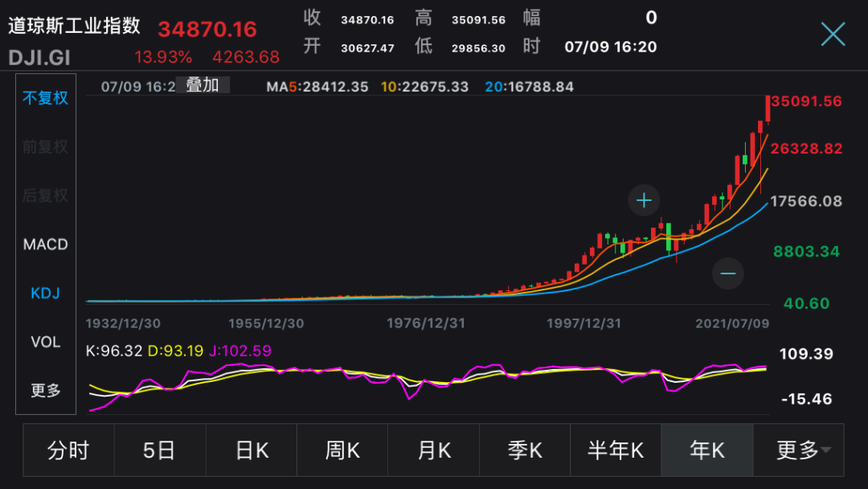This screenshot has height=489, width=868.
Task: Switch to 半年K tab
Action: [616, 450]
